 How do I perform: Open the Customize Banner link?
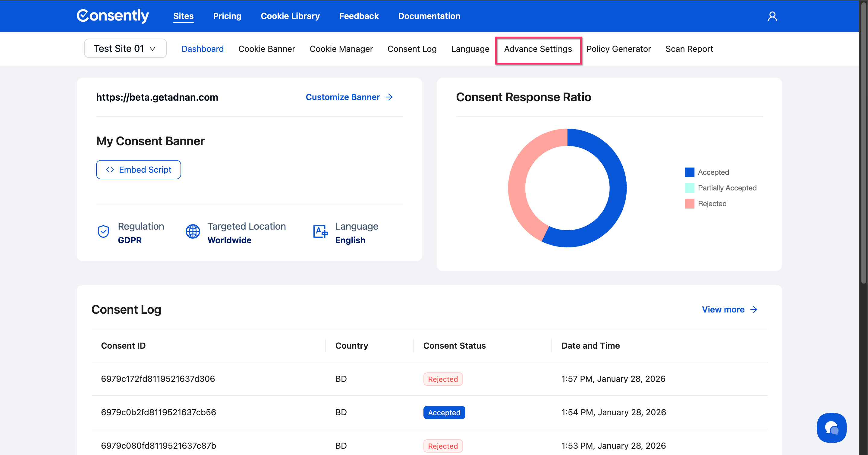tap(343, 97)
